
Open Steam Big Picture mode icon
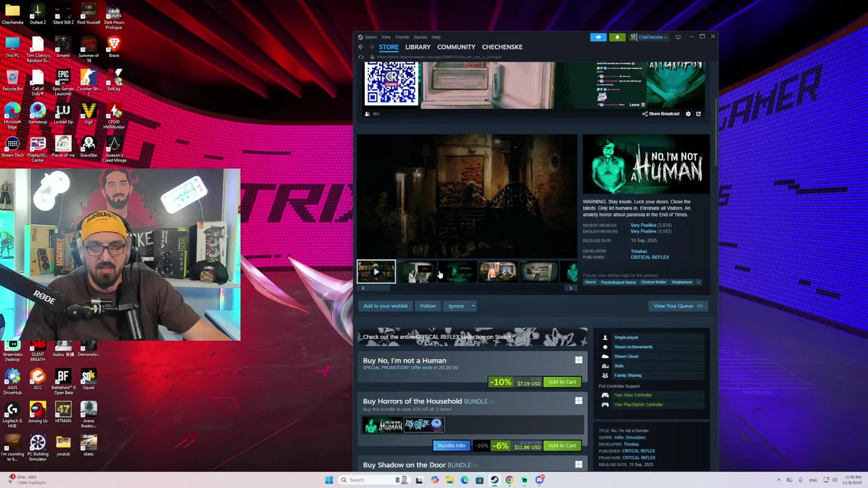678,37
